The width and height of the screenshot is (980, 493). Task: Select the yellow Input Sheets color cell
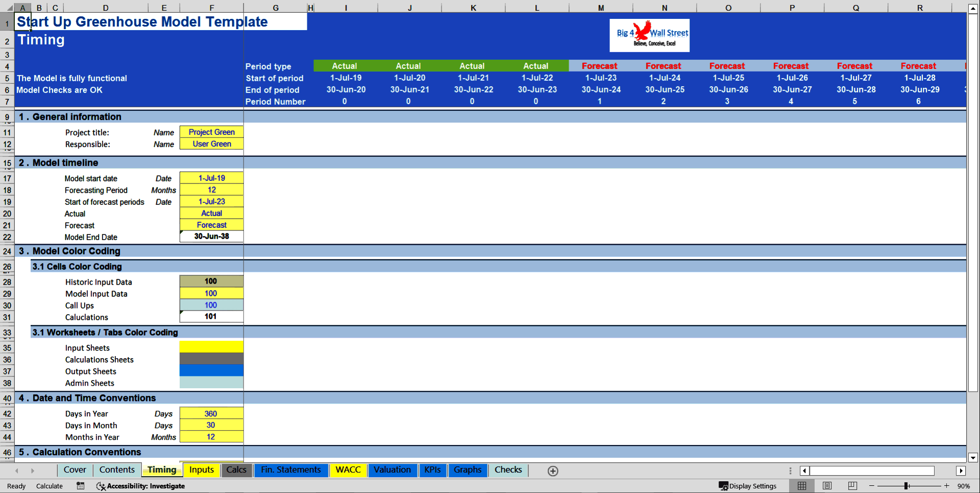(211, 347)
